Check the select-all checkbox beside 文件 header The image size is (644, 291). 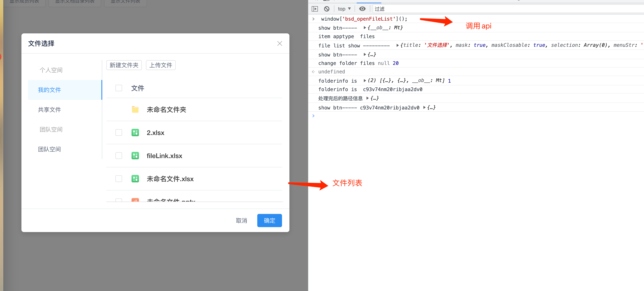pos(119,88)
